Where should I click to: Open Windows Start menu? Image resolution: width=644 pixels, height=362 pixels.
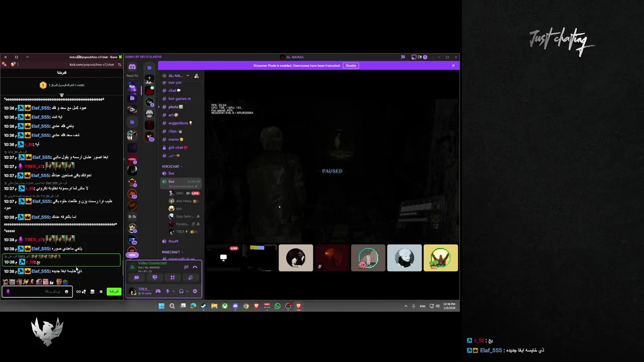(x=162, y=306)
